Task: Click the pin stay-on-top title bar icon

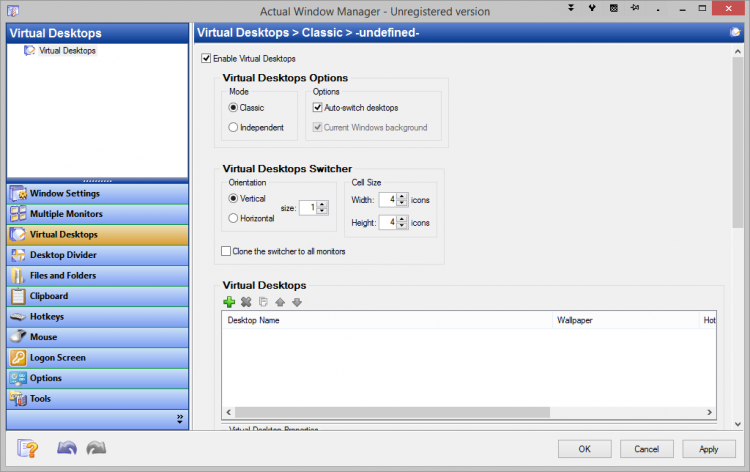Action: (x=635, y=8)
